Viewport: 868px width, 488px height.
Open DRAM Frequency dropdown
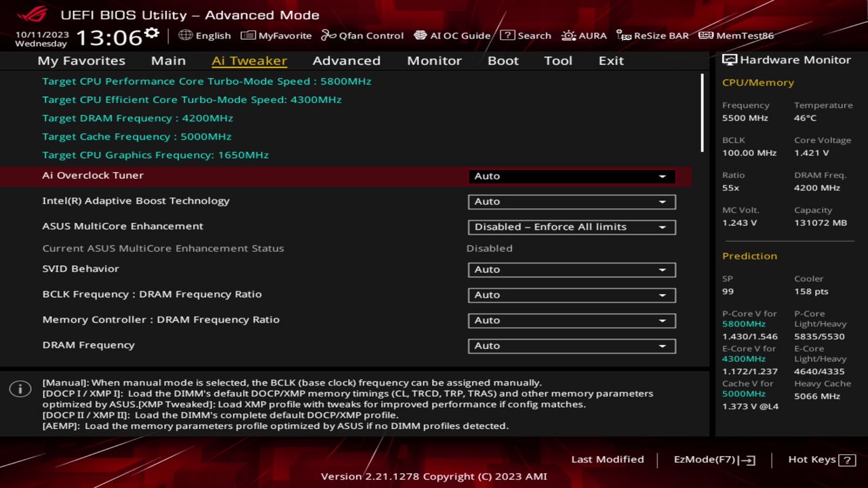click(x=572, y=346)
